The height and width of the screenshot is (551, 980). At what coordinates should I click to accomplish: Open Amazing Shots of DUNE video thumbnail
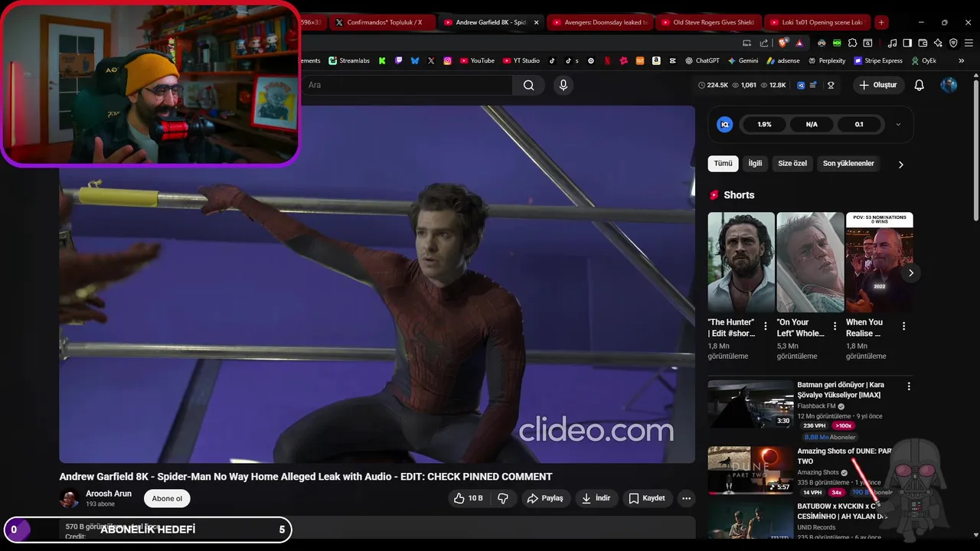(x=751, y=471)
